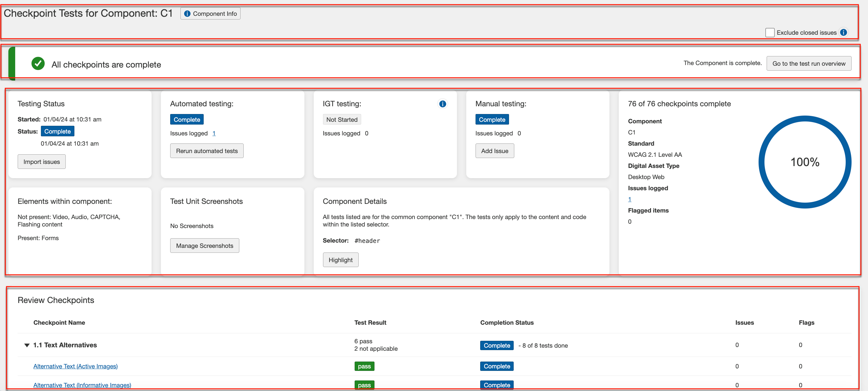Open Alternative Text (Informative Images) checkpoint
Image resolution: width=868 pixels, height=391 pixels.
pyautogui.click(x=82, y=384)
